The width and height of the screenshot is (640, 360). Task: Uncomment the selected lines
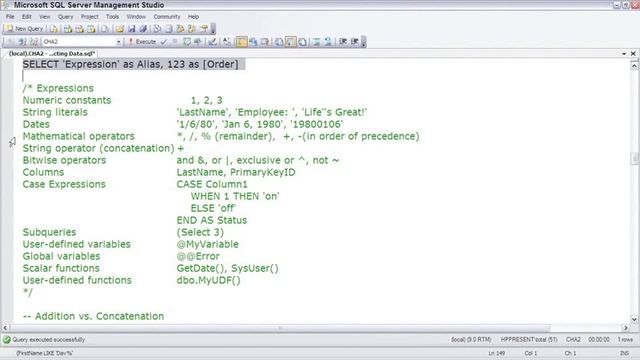[328, 42]
